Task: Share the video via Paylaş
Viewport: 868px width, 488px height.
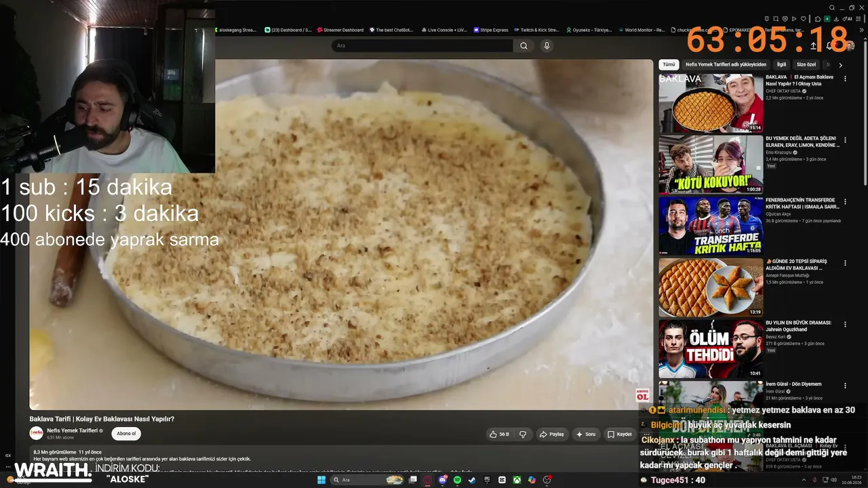Action: pyautogui.click(x=551, y=434)
